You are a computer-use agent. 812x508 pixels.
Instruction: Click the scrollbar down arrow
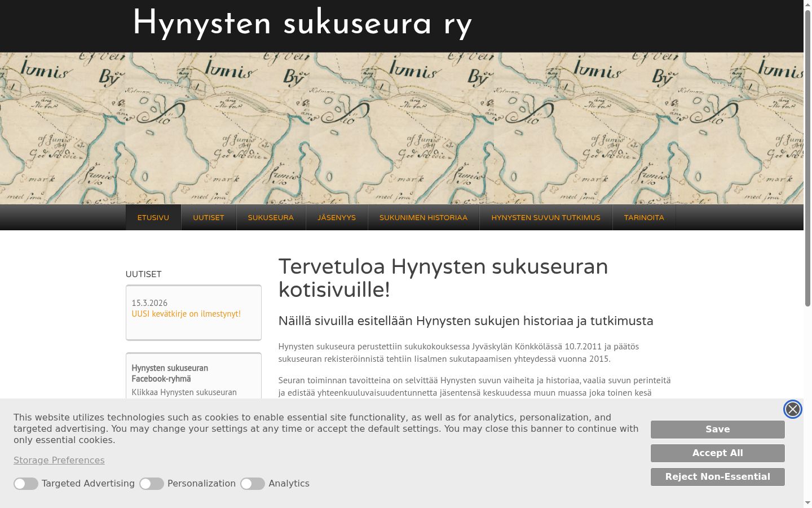pos(807,503)
